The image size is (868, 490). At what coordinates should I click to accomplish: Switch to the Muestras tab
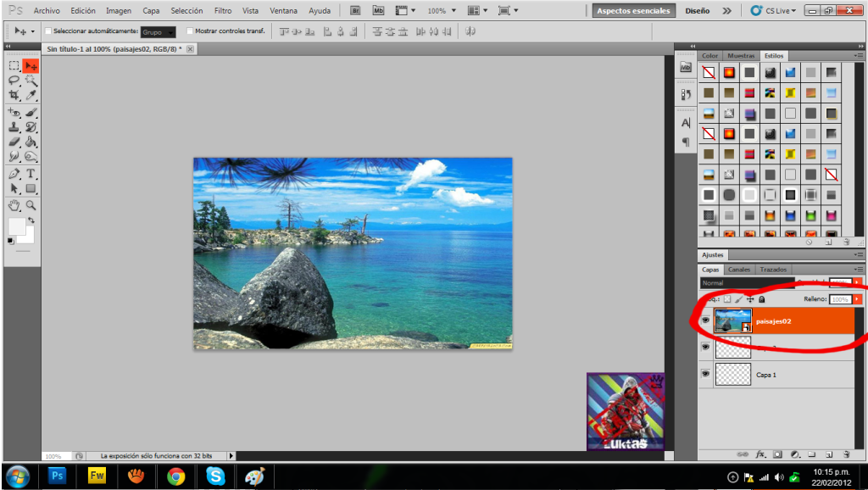[741, 56]
